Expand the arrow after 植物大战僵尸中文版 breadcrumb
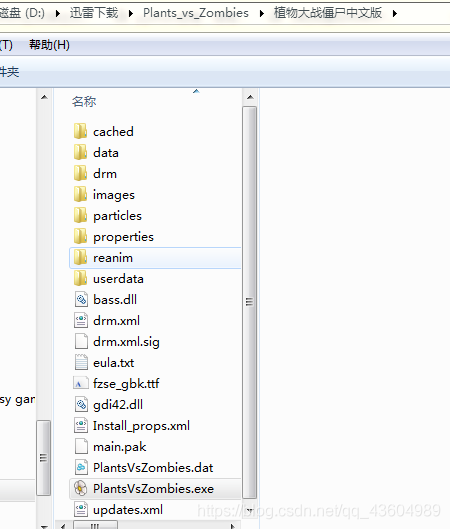The height and width of the screenshot is (529, 450). 395,13
